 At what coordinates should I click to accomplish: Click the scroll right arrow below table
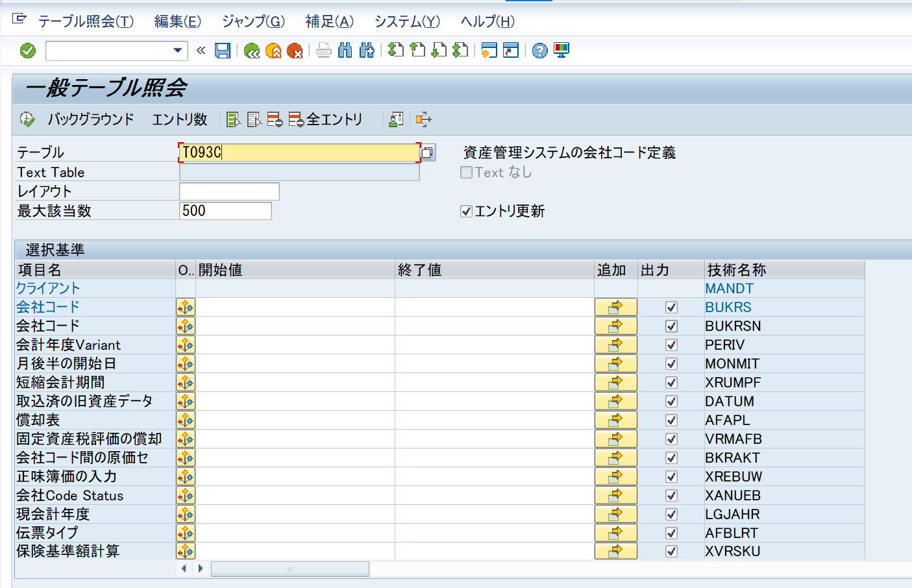coord(201,569)
